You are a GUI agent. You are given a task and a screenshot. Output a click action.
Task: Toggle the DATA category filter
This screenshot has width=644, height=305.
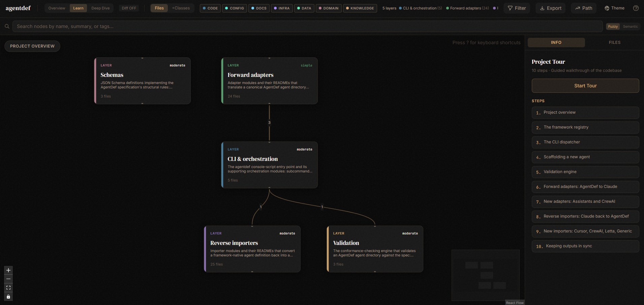pos(304,8)
